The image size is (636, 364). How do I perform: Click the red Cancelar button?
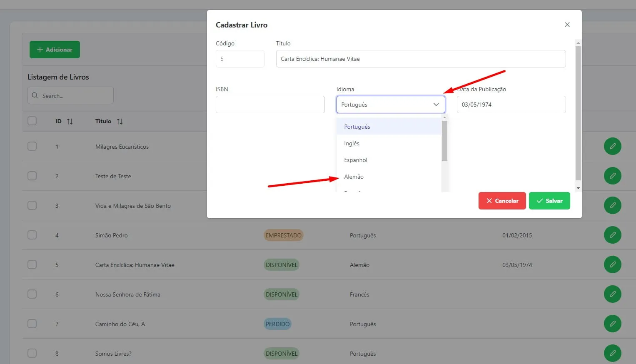tap(502, 201)
